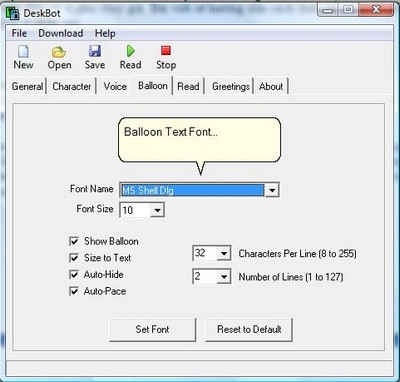Open the Download menu

pyautogui.click(x=61, y=33)
